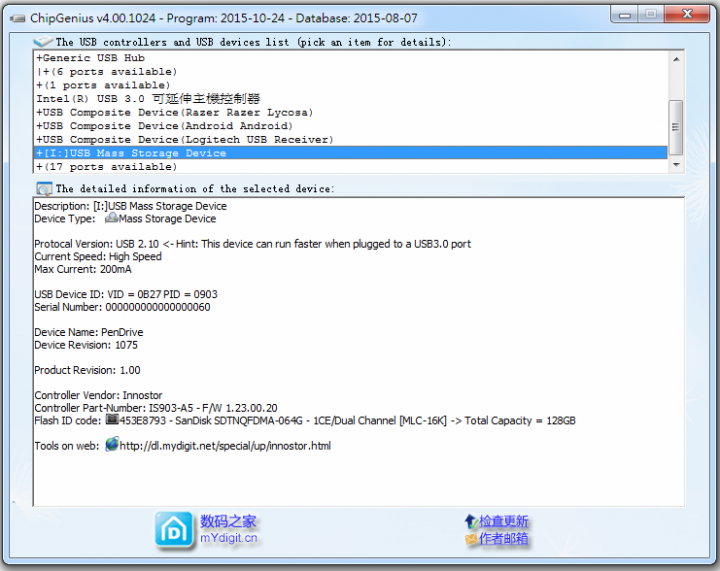Image resolution: width=720 pixels, height=571 pixels.
Task: Select the Android composite device row
Action: [351, 126]
